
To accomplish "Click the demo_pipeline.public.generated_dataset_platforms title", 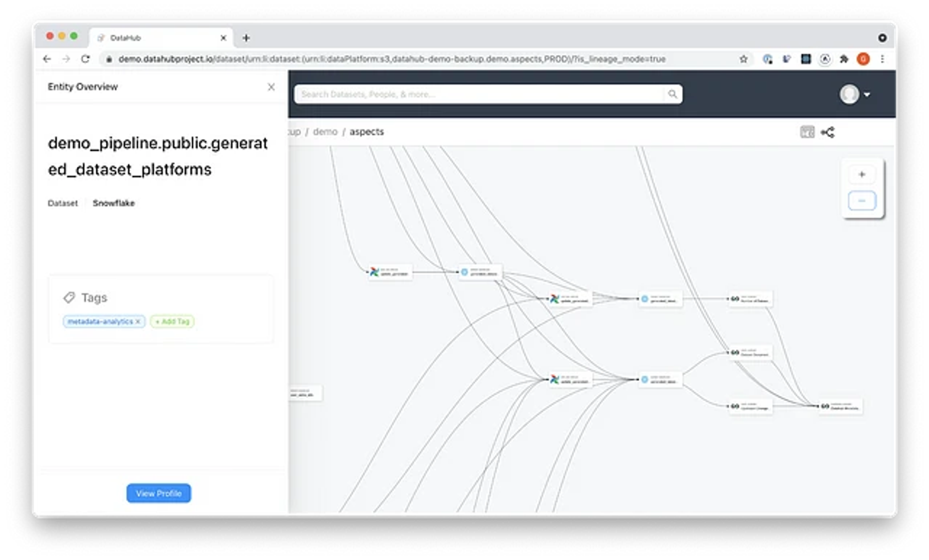I will point(158,156).
